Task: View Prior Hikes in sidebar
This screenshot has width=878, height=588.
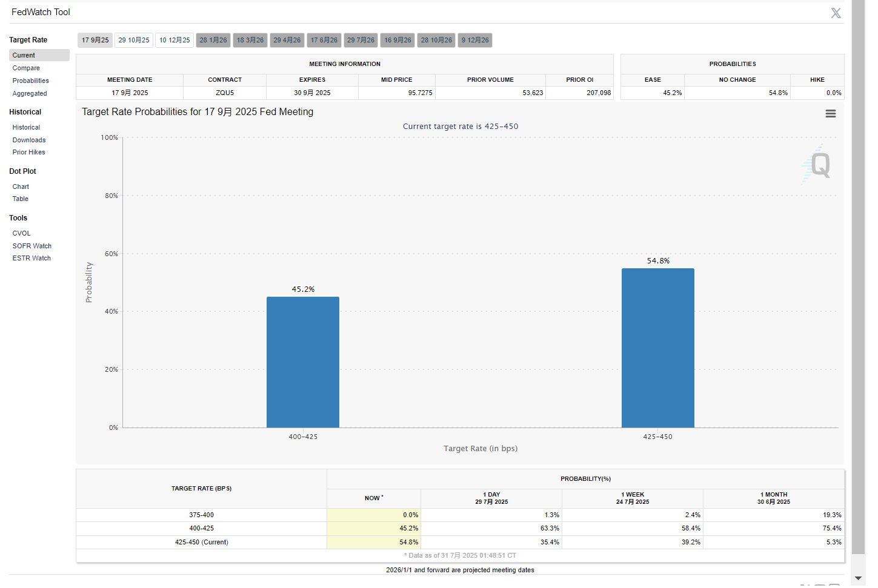Action: 29,153
